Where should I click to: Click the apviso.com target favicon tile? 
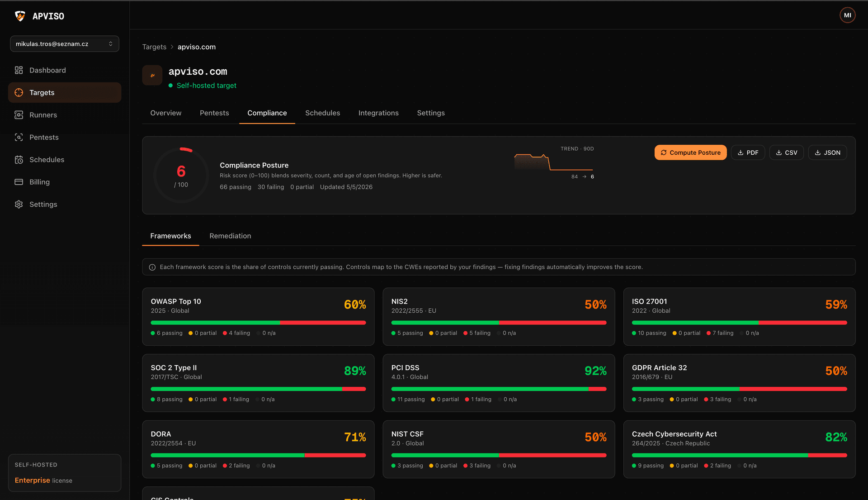coord(152,75)
